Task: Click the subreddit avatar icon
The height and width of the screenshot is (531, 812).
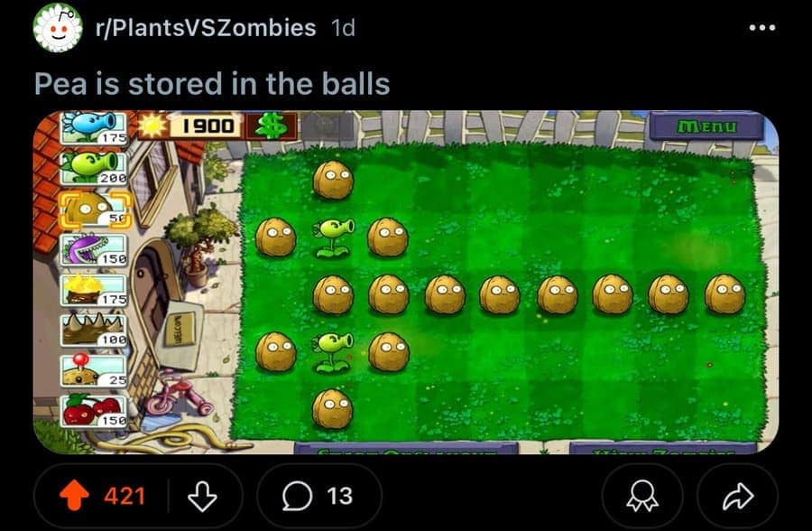Action: [58, 27]
